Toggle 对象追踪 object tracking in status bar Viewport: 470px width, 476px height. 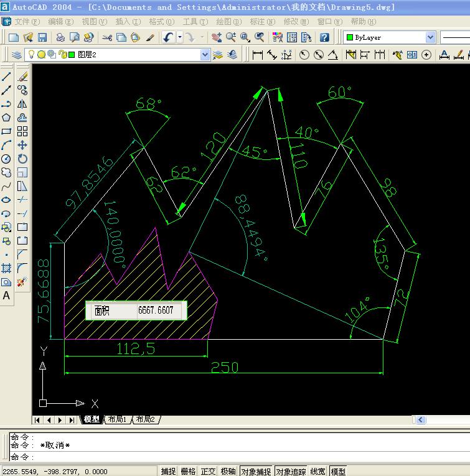click(x=291, y=472)
